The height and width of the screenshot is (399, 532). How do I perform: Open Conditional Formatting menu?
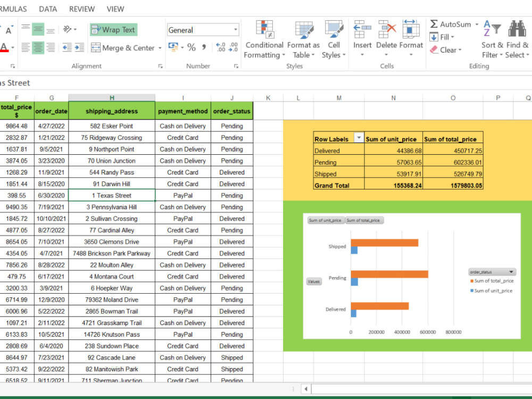pyautogui.click(x=264, y=39)
